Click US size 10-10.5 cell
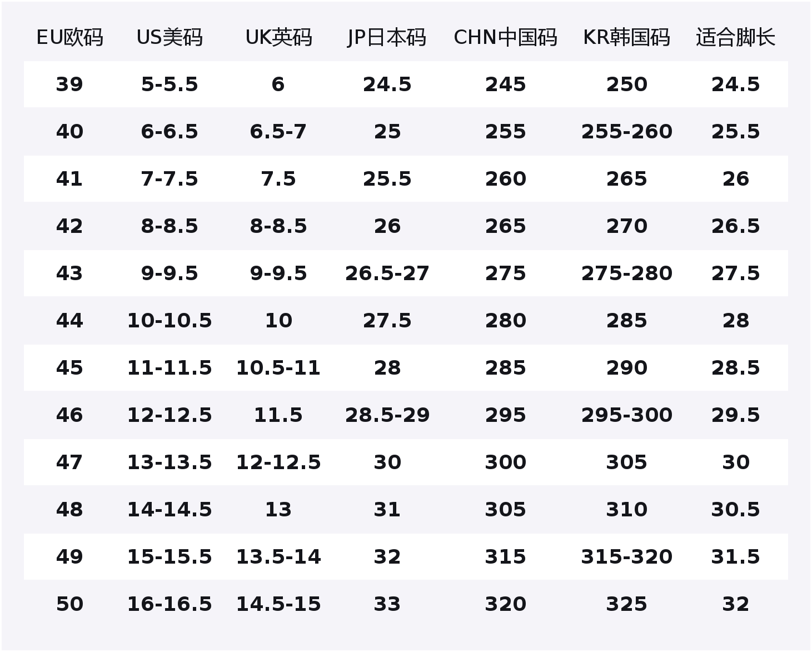 tap(170, 321)
